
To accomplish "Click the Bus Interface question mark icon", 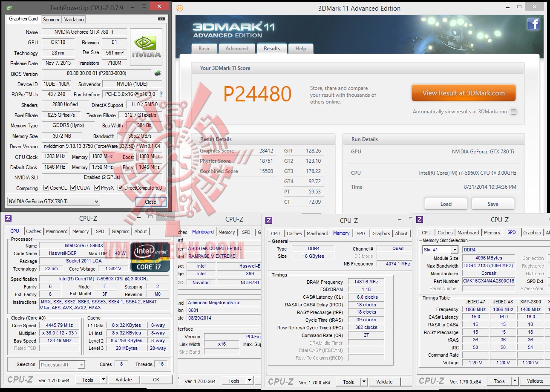I will coord(161,94).
